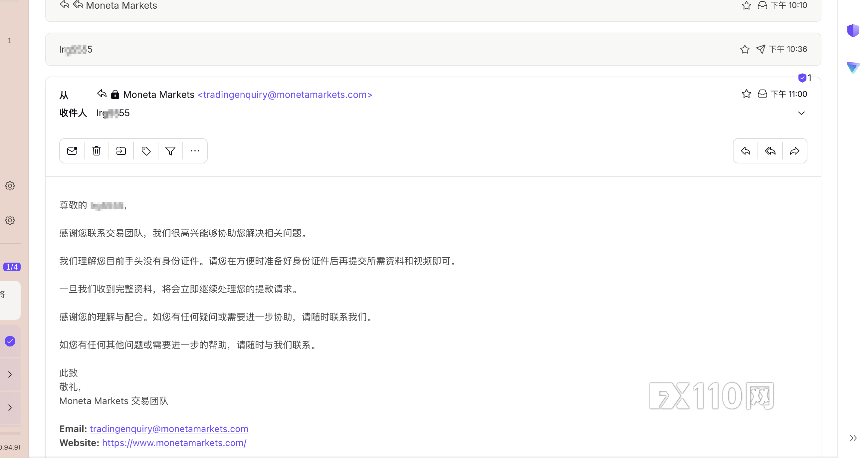Click the reply arrow button
The height and width of the screenshot is (458, 868).
click(745, 151)
